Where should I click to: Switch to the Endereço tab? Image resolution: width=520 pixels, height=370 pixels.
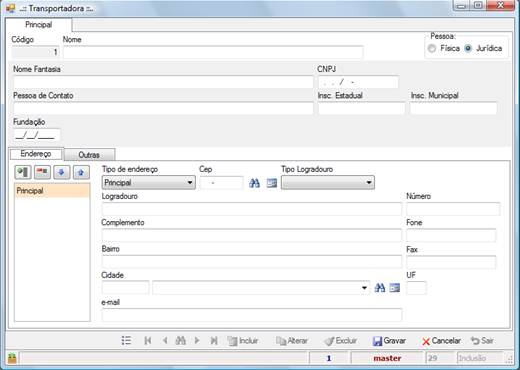tap(36, 154)
